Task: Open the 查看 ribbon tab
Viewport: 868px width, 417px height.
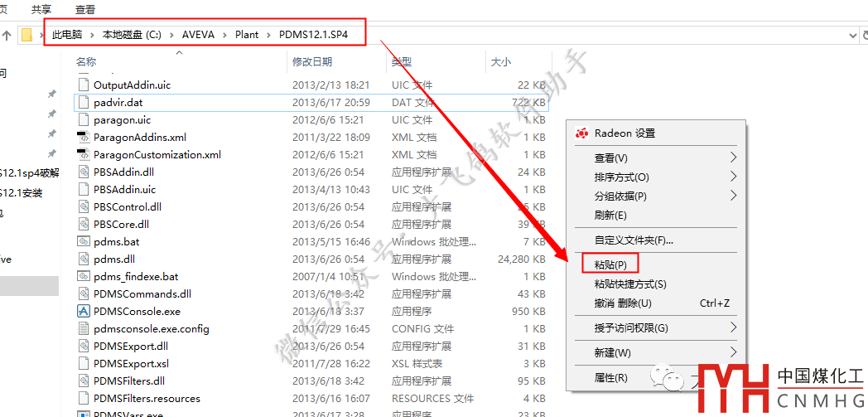Action: (x=84, y=9)
